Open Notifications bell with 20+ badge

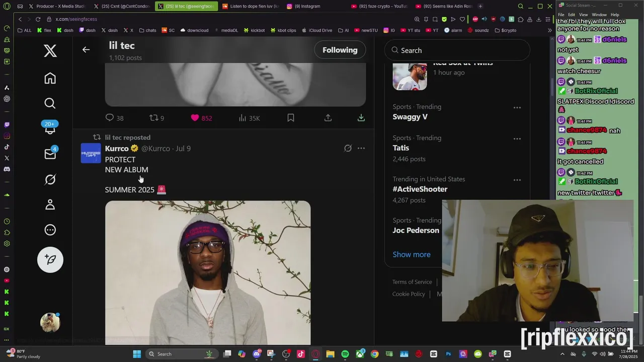point(50,128)
